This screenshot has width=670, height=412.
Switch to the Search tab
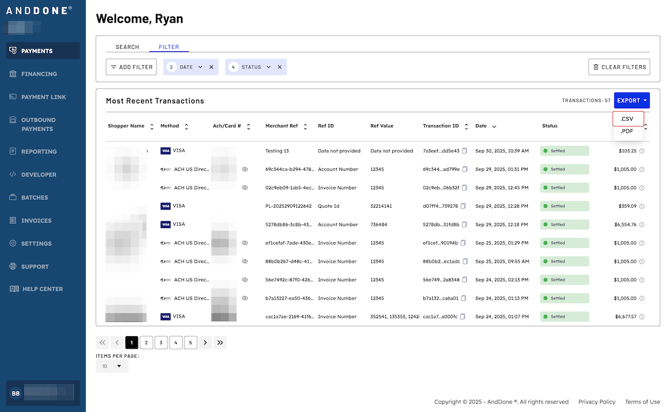[127, 47]
